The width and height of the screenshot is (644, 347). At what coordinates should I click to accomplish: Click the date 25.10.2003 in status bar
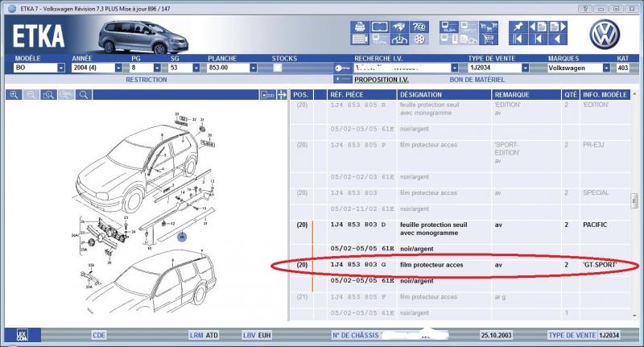pyautogui.click(x=496, y=335)
